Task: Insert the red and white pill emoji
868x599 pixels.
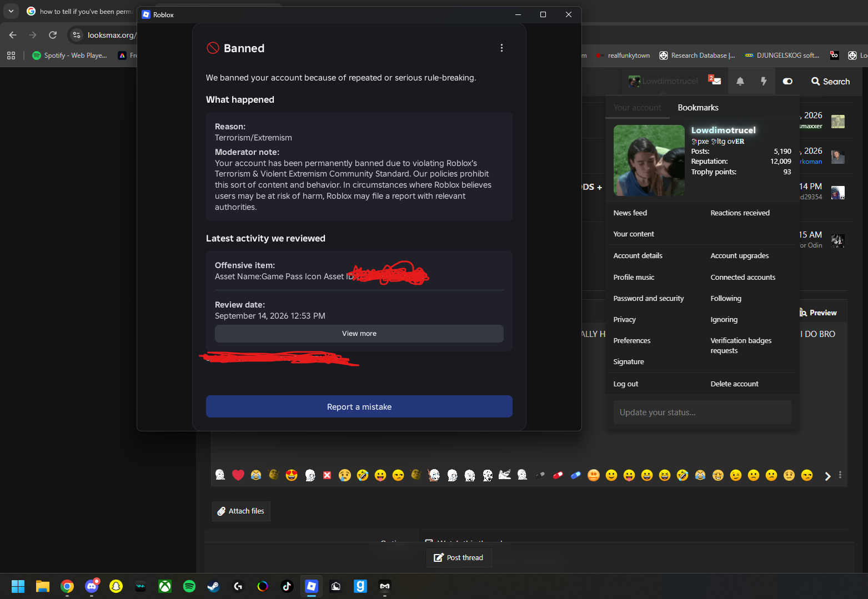Action: [558, 475]
